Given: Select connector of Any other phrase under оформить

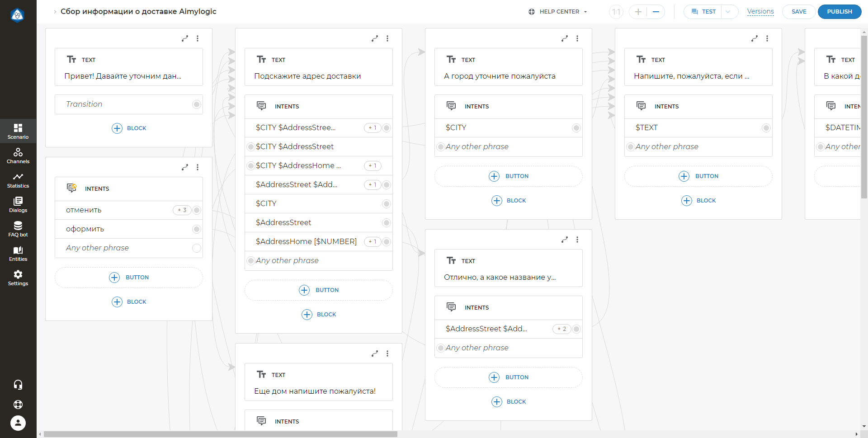Looking at the screenshot, I should click(197, 248).
